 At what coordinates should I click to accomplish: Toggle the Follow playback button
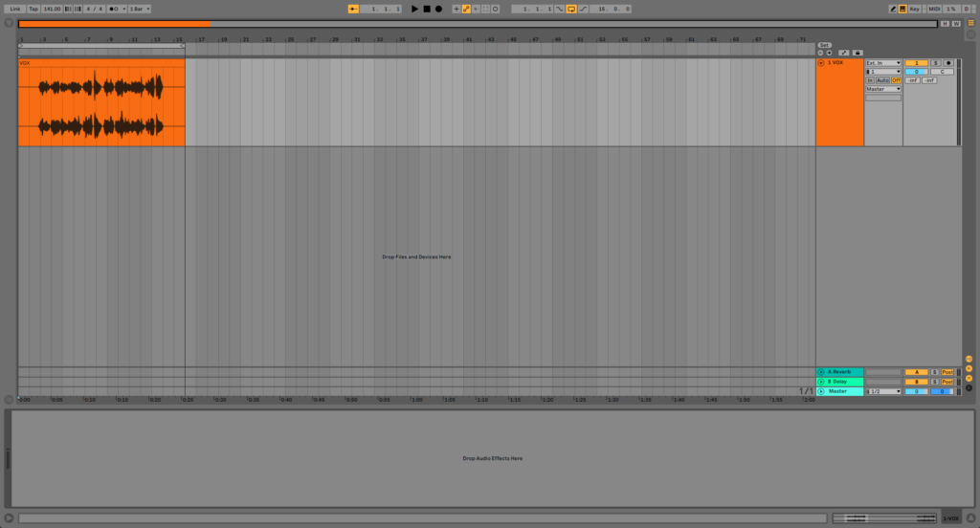[x=353, y=9]
